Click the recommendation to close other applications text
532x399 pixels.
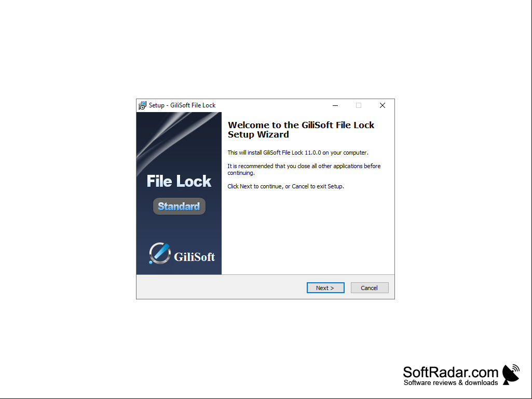point(304,169)
